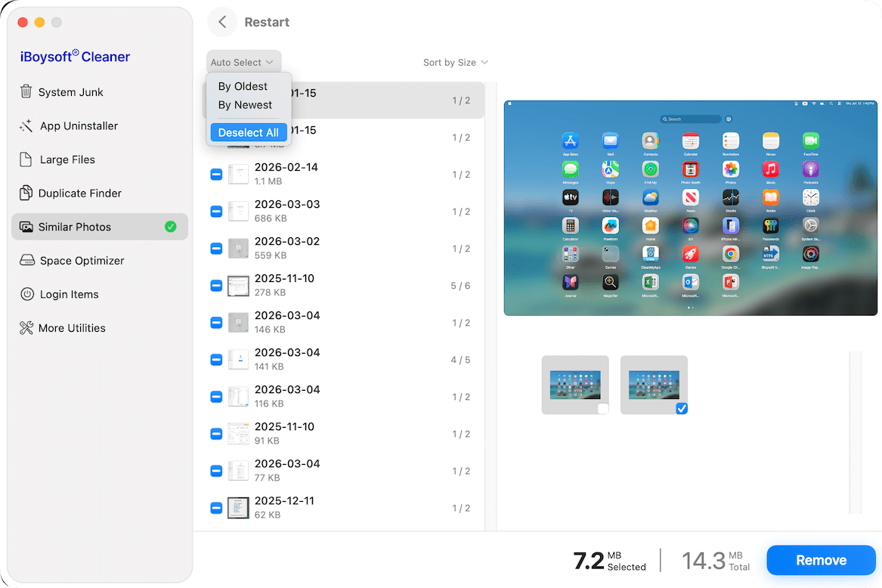The image size is (882, 588).
Task: Select the Large Files icon
Action: [26, 159]
